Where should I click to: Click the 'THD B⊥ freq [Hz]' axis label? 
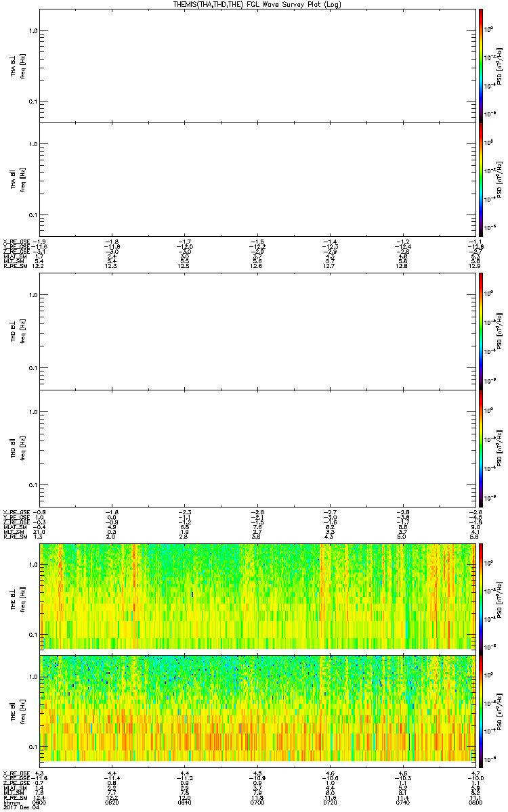[18, 332]
